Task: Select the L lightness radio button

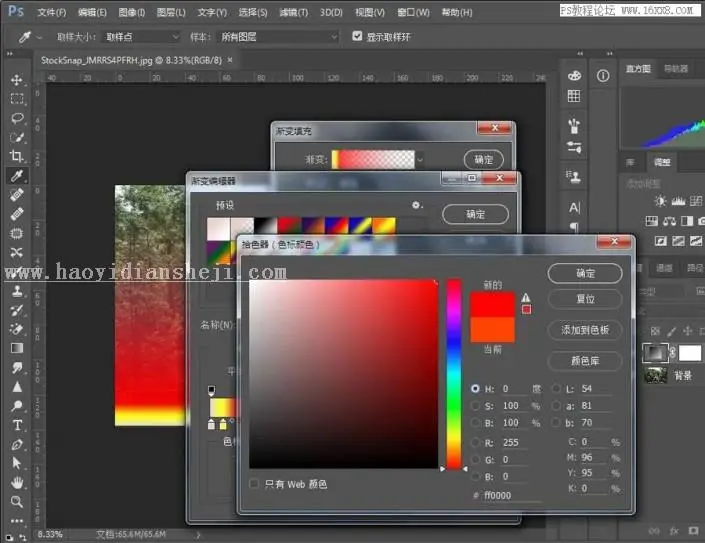Action: click(x=556, y=388)
